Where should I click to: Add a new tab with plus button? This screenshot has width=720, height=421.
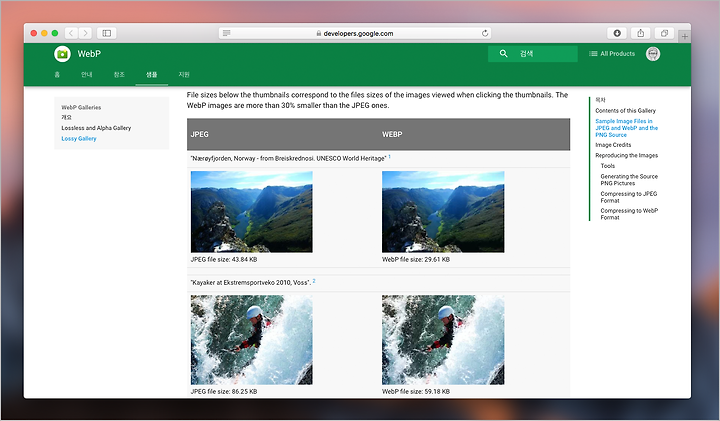pyautogui.click(x=685, y=36)
